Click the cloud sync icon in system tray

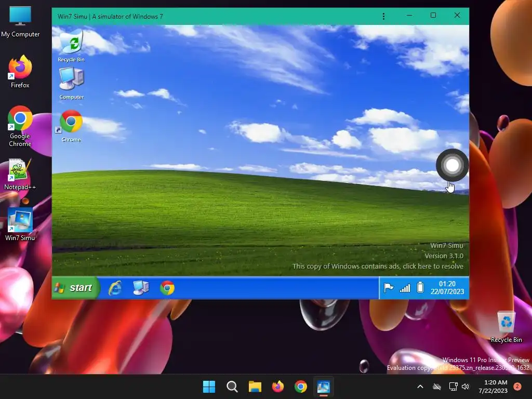point(437,387)
